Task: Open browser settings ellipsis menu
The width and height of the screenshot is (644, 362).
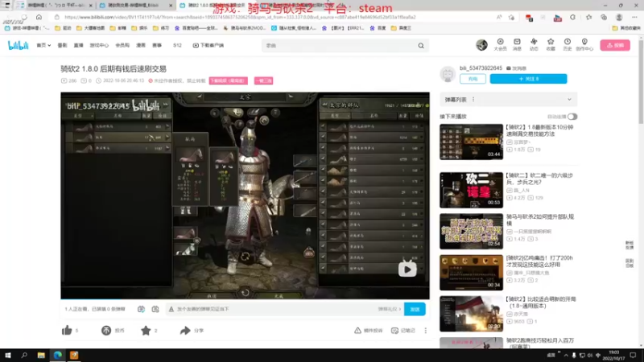Action: point(634,17)
